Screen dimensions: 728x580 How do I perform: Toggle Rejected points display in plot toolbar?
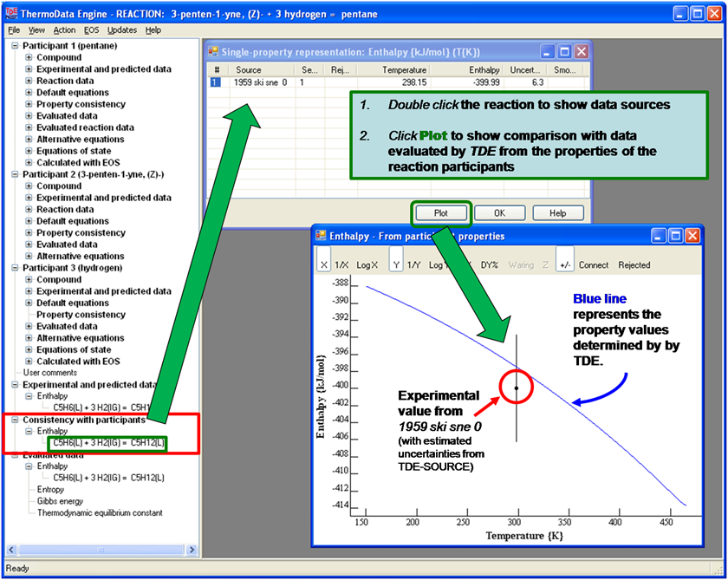pyautogui.click(x=634, y=265)
